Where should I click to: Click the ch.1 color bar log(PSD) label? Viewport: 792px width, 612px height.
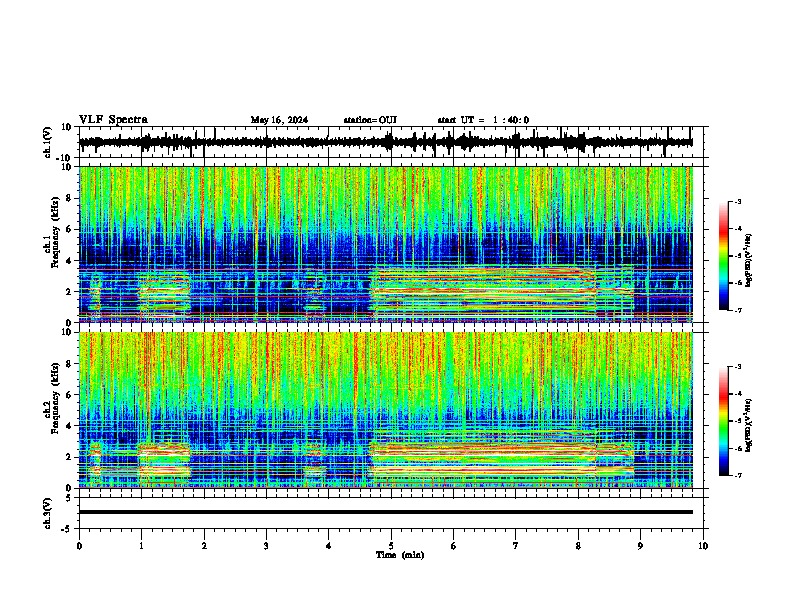(x=748, y=261)
